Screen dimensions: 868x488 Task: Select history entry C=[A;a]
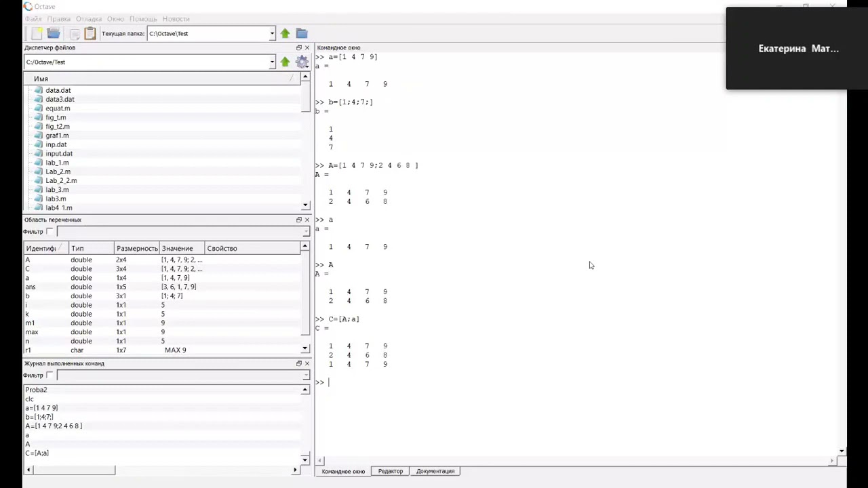[x=37, y=453]
